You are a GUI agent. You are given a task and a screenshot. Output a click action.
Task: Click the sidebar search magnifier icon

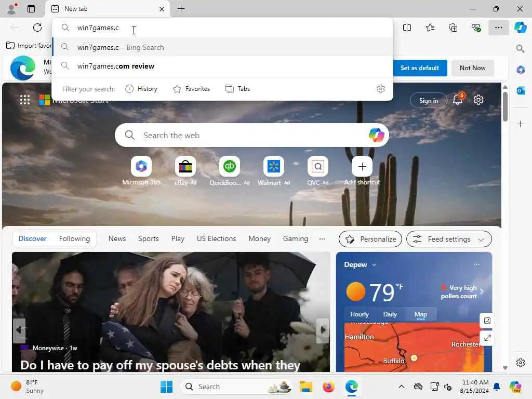(x=520, y=48)
